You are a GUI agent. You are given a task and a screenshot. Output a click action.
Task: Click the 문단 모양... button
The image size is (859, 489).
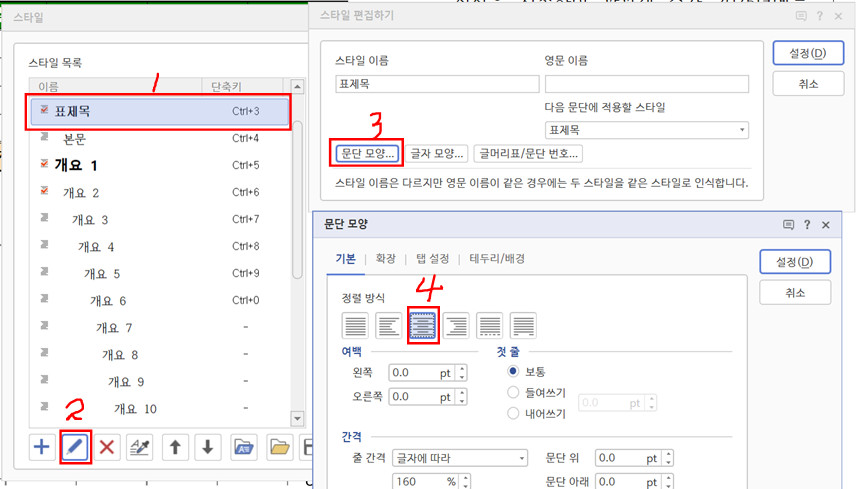point(366,154)
